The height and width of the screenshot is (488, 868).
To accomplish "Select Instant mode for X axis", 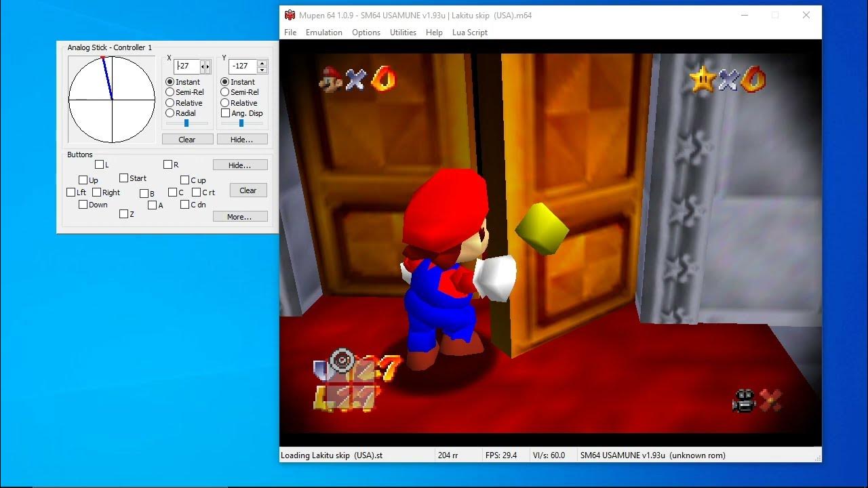I will point(170,82).
